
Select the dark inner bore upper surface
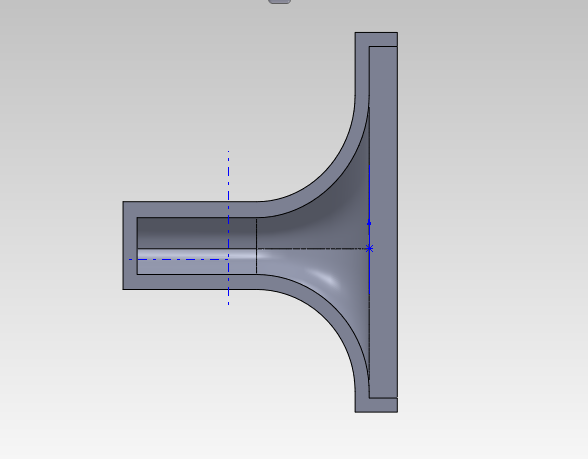click(196, 232)
